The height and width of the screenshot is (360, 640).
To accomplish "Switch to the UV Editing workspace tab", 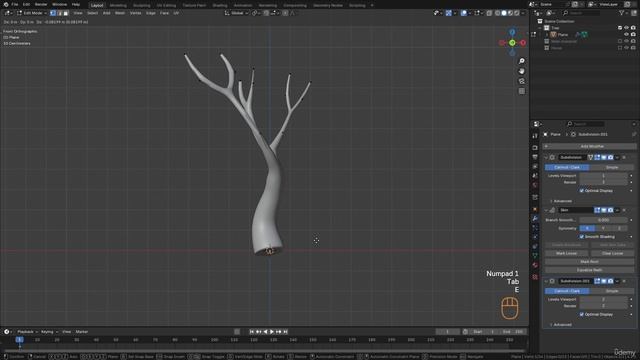I will point(166,5).
